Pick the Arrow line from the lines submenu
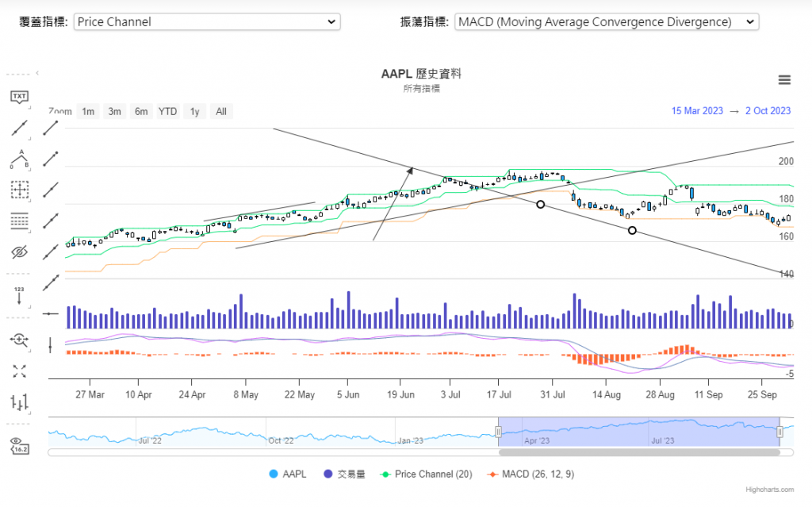 click(51, 283)
